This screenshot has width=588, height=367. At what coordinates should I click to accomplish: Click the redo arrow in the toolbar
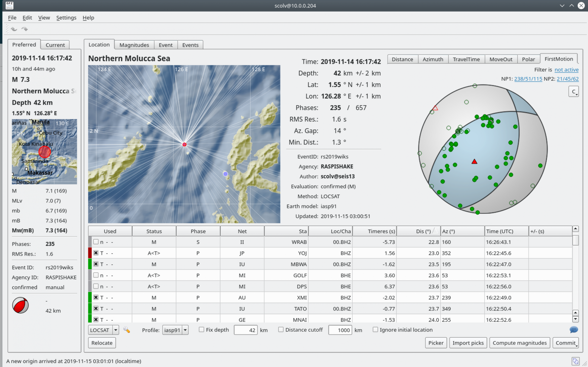[25, 29]
